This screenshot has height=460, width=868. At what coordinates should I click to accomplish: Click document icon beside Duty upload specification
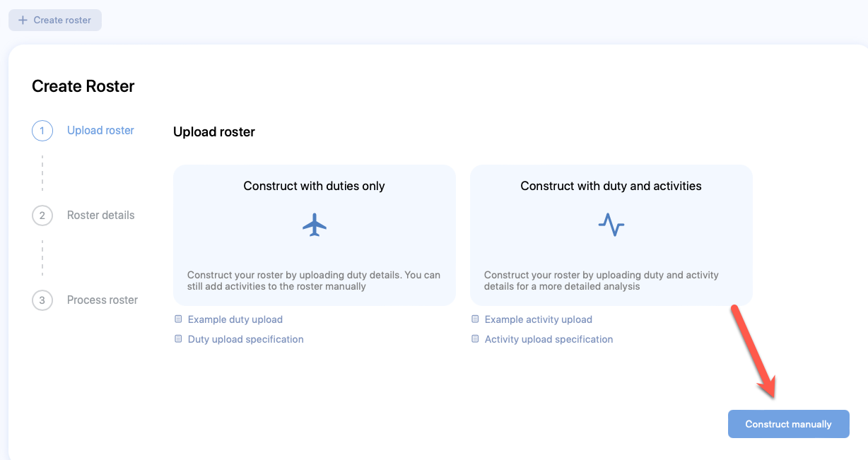(179, 339)
